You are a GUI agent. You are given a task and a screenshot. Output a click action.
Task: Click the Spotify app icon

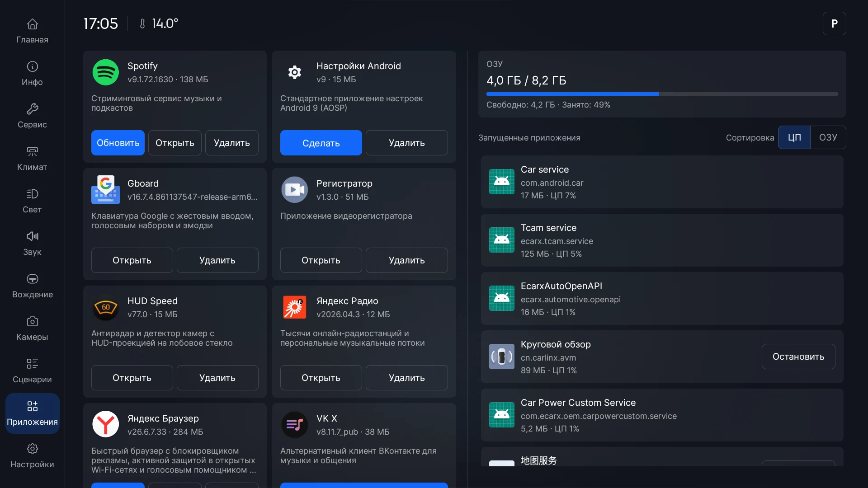pos(105,72)
